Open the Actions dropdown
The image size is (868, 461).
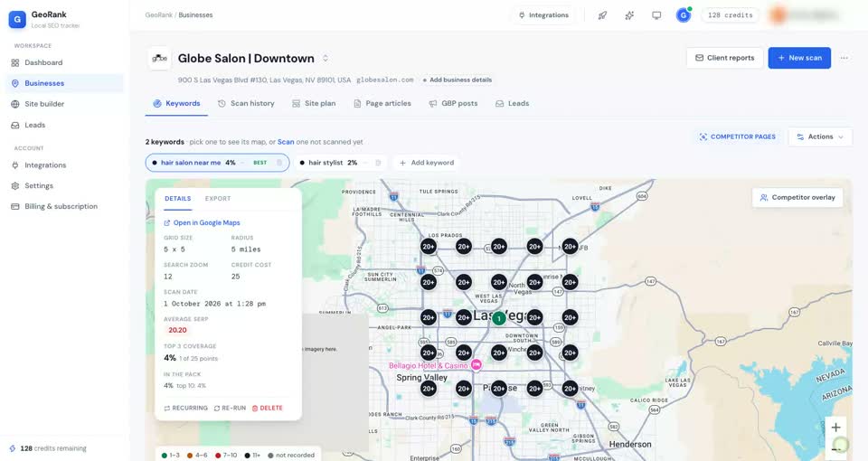820,136
